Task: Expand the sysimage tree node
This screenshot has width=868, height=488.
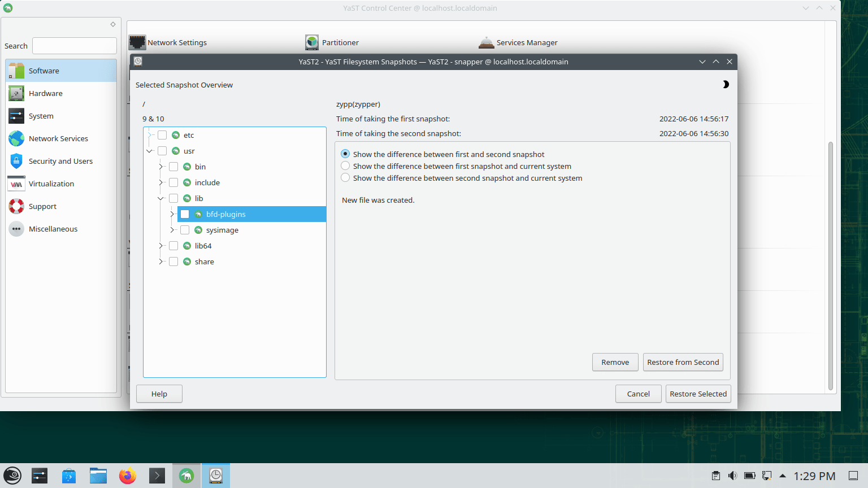Action: click(x=172, y=230)
